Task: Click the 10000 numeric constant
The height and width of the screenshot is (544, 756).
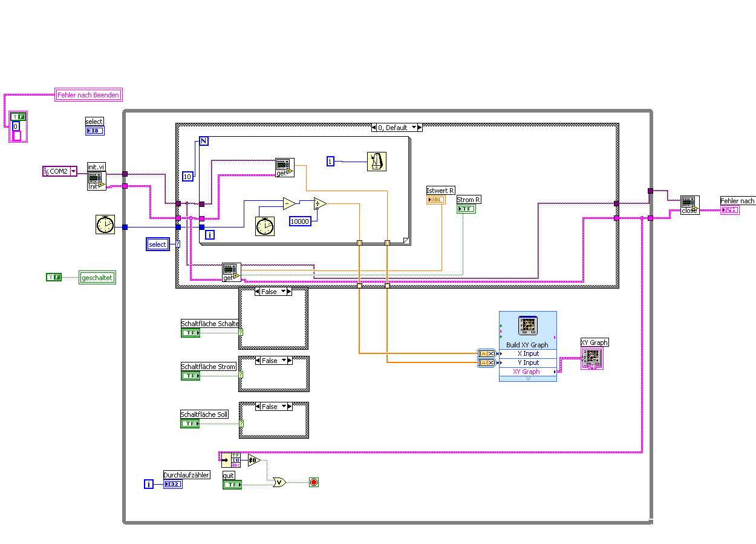Action: 300,221
